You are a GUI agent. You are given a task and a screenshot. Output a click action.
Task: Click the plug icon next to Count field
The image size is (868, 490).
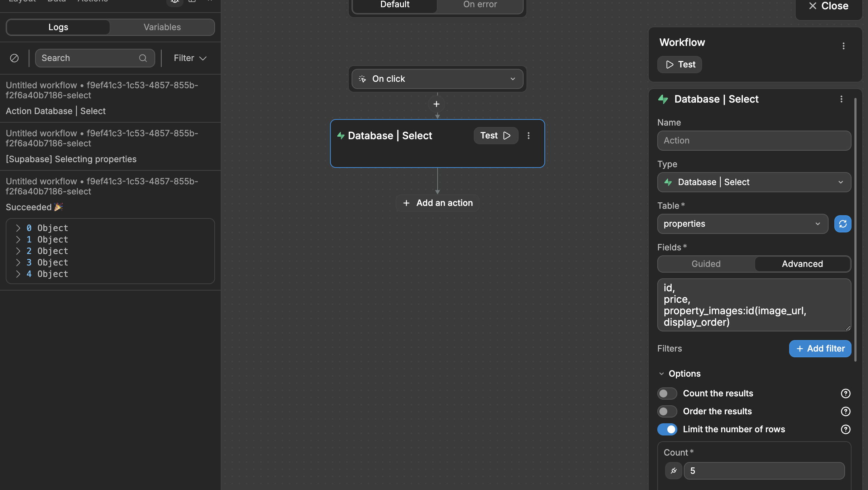click(x=673, y=471)
